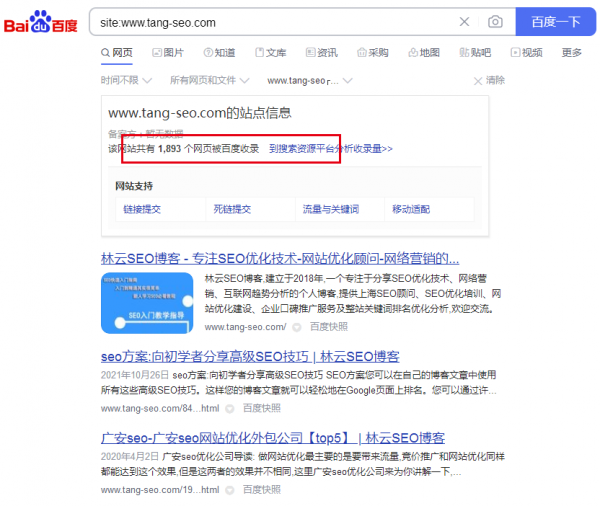Expand the www.tang-seo site filter dropdown
This screenshot has width=600, height=506.
pyautogui.click(x=310, y=81)
